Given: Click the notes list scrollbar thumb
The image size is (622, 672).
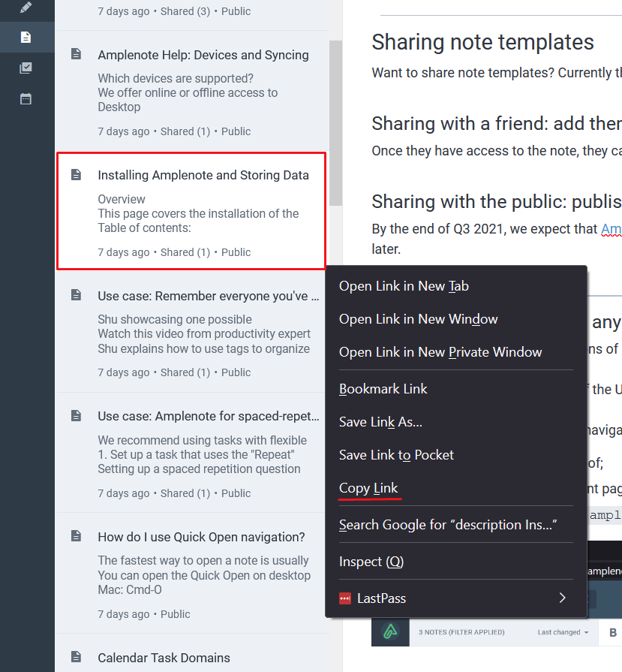Looking at the screenshot, I should 335,123.
